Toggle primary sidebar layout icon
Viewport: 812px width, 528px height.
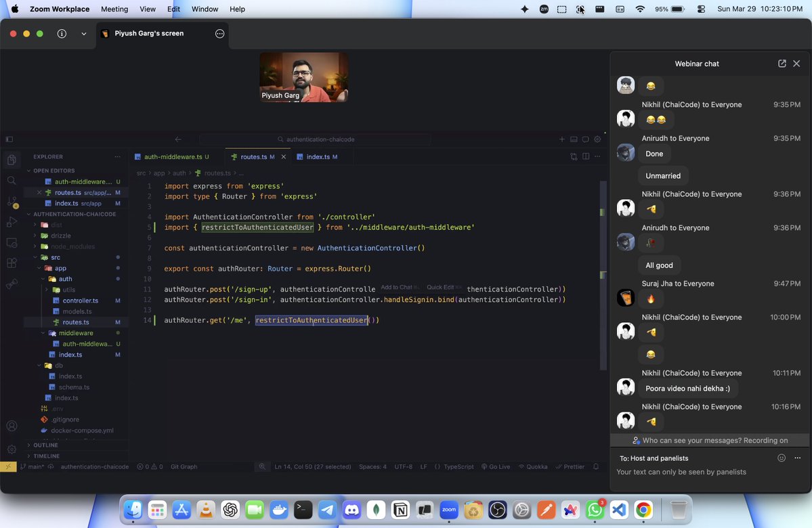tap(9, 139)
